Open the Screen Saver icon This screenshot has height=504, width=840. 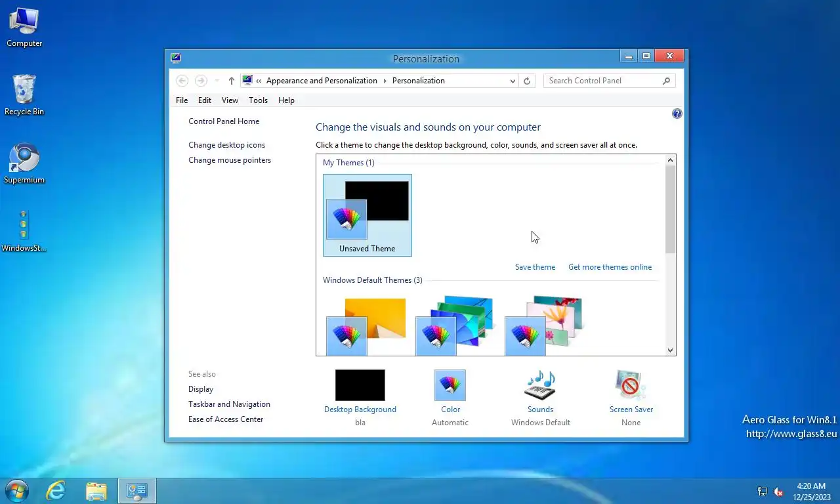point(631,385)
